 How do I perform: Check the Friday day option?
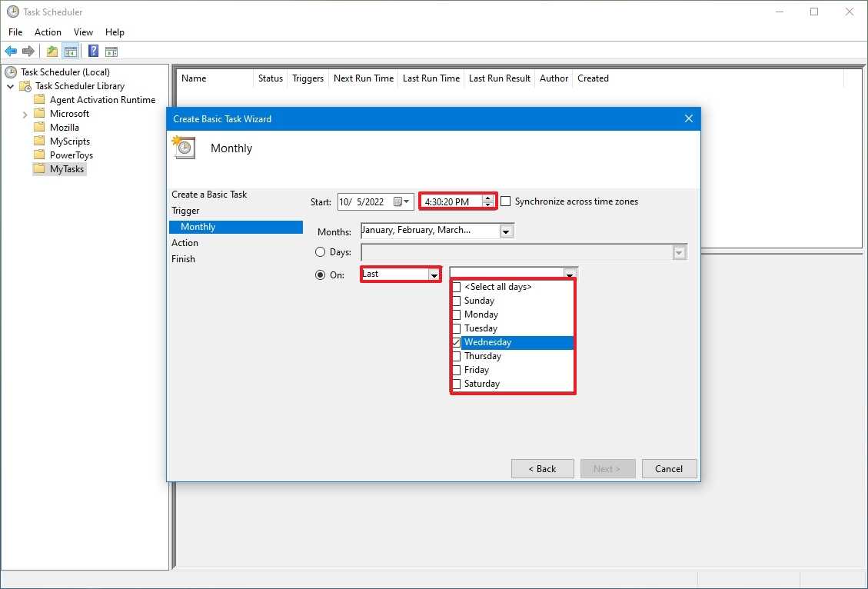[x=457, y=370]
